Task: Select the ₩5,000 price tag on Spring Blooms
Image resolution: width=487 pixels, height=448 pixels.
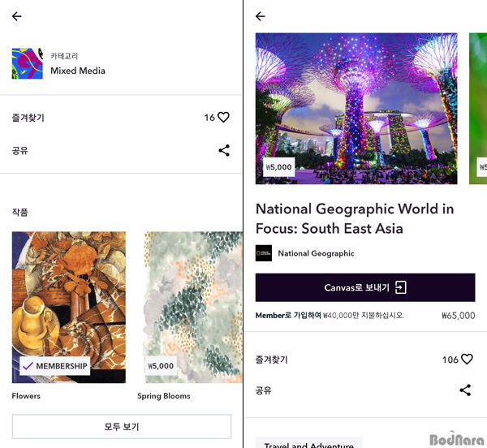Action: pos(161,366)
